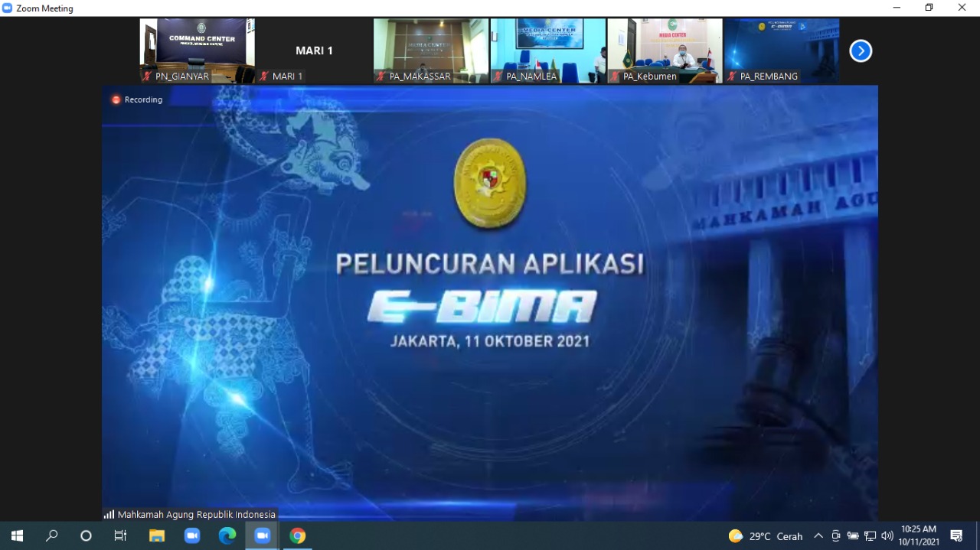Open network settings tray icon
The height and width of the screenshot is (550, 980).
[x=871, y=536]
